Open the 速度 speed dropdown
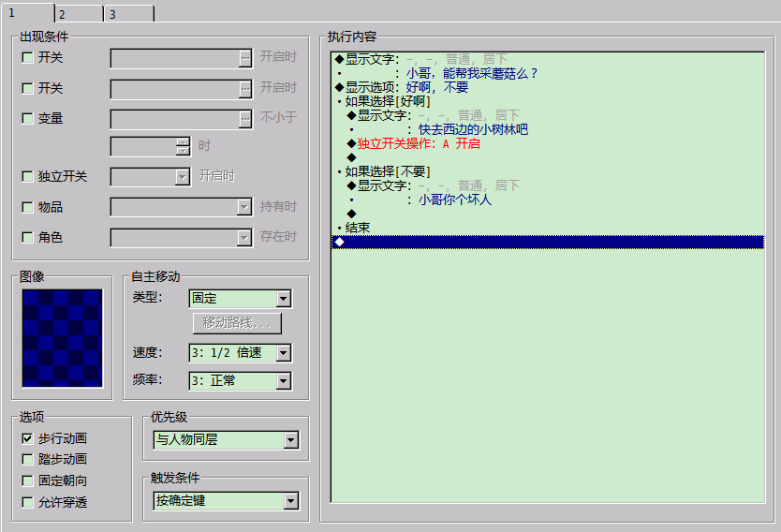Screen dimensions: 781x532 pos(284,353)
